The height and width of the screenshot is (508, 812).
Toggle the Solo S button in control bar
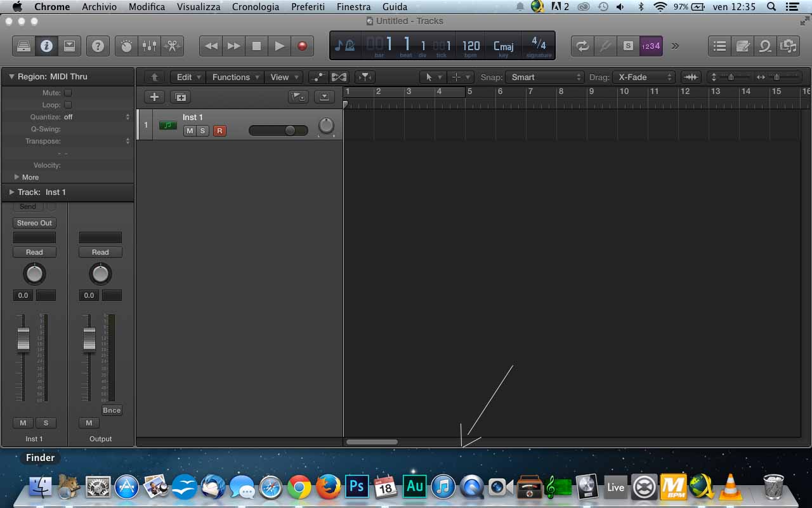pyautogui.click(x=628, y=46)
